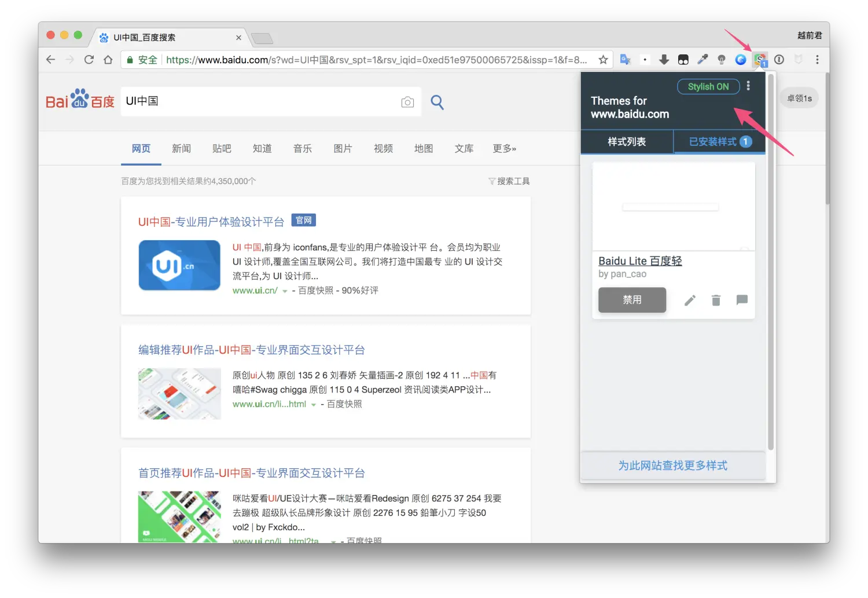
Task: Open the download arrow extension
Action: coord(664,59)
